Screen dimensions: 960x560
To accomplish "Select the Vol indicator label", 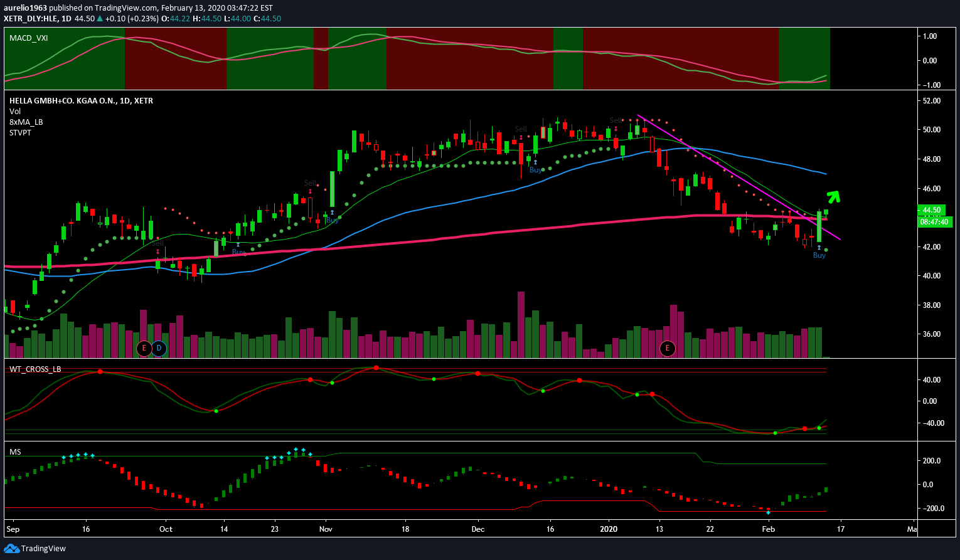I will point(15,111).
